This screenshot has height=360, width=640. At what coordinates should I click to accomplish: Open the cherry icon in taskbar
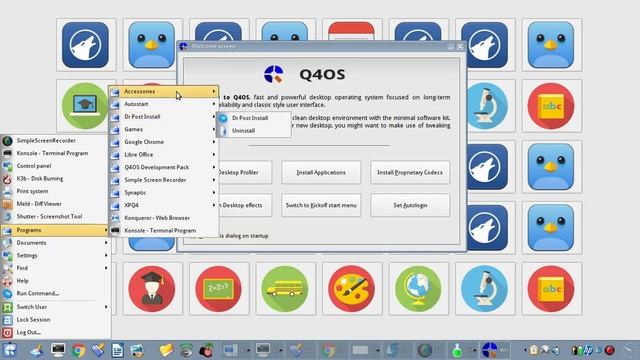[207, 350]
